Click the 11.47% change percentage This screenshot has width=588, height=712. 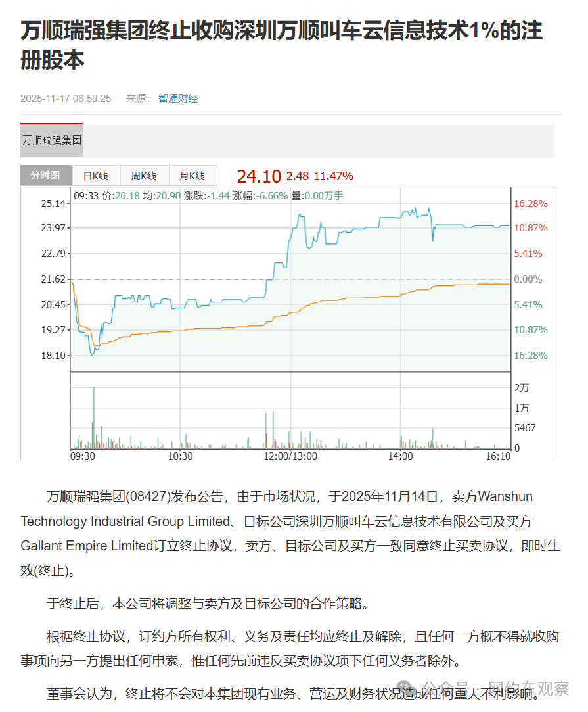click(334, 176)
